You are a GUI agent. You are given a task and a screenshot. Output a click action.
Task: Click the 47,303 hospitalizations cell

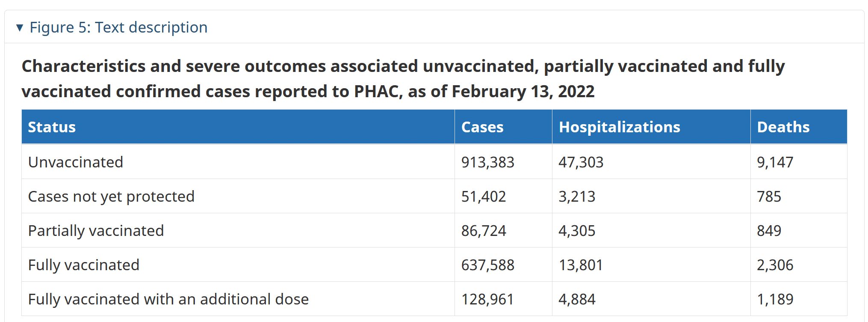(581, 162)
